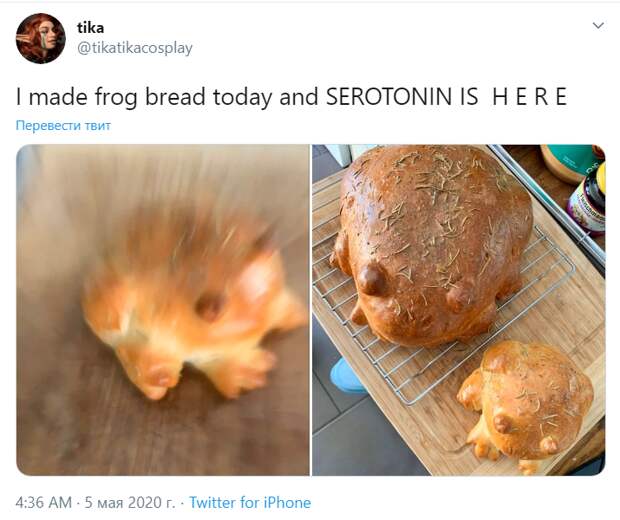The height and width of the screenshot is (520, 620).
Task: Click the 4:36 AM timestamp
Action: [x=43, y=503]
